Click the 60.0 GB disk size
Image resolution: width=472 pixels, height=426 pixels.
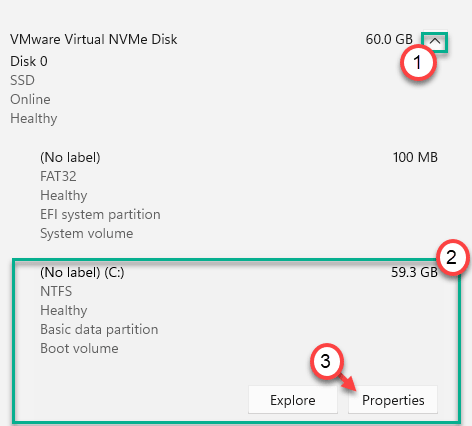(x=389, y=39)
